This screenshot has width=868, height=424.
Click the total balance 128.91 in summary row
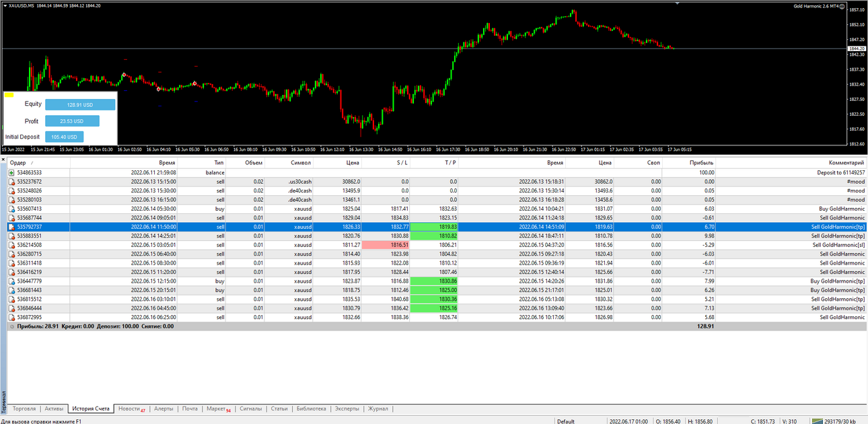tap(705, 326)
